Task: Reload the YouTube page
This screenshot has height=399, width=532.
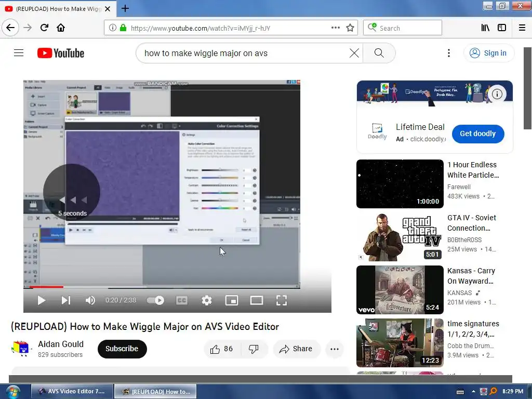Action: pyautogui.click(x=45, y=28)
